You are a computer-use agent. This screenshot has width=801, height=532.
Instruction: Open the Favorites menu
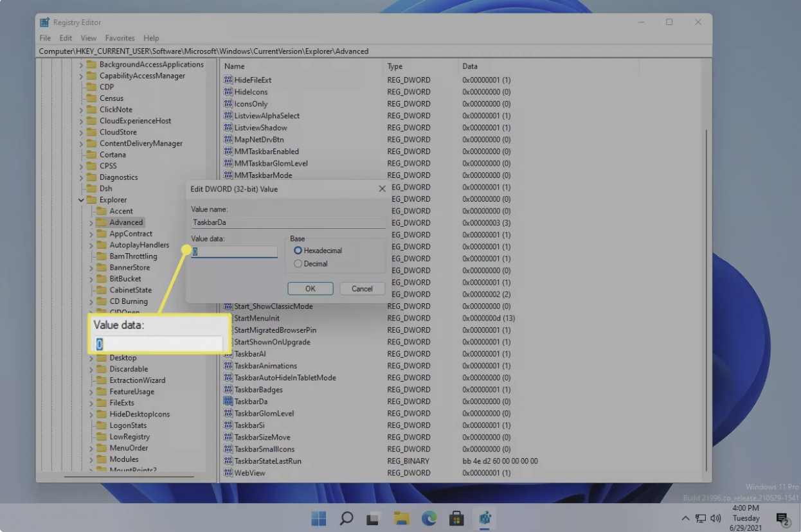[120, 38]
